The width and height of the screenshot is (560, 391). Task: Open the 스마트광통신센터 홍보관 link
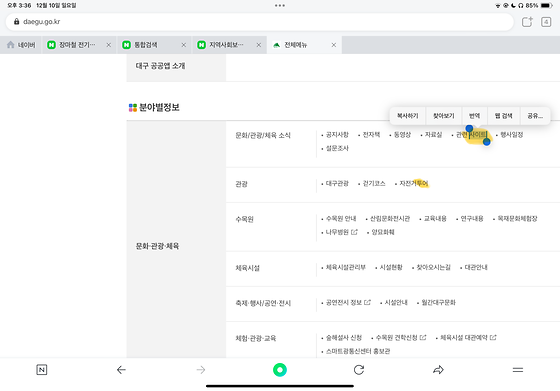click(358, 351)
